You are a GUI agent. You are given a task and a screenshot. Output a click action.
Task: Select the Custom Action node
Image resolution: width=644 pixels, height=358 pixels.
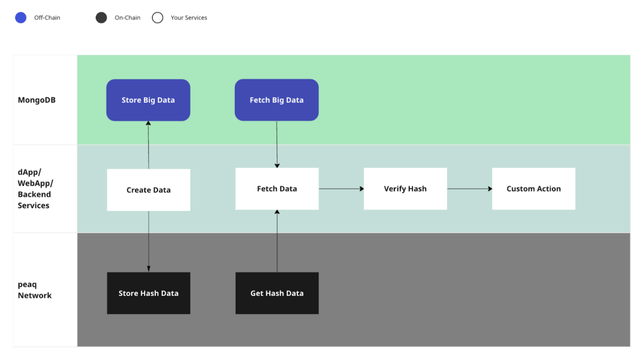tap(533, 189)
